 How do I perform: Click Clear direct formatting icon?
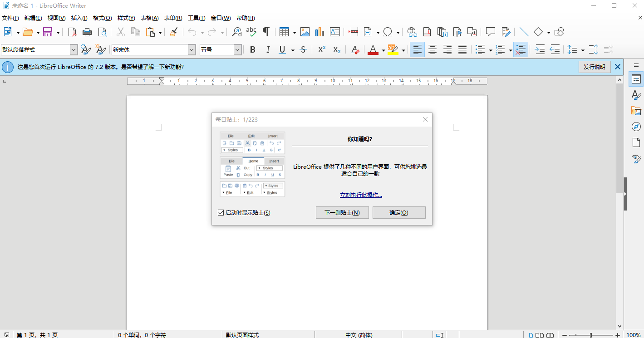pyautogui.click(x=355, y=50)
